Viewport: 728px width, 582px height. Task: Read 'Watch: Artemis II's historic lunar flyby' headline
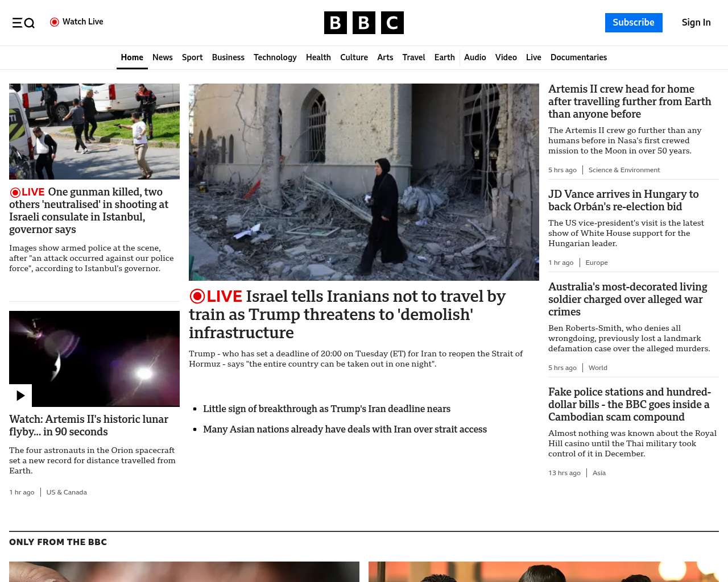click(89, 426)
